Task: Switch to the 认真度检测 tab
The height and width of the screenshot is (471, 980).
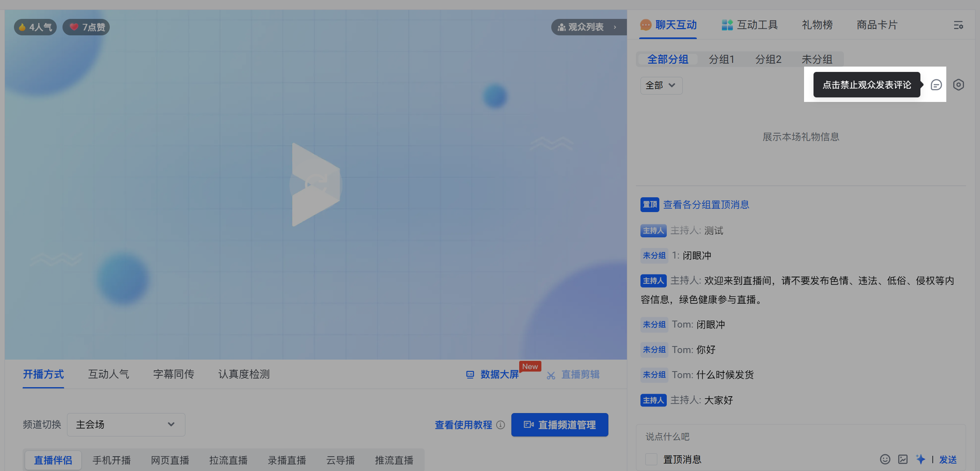Action: click(x=244, y=374)
